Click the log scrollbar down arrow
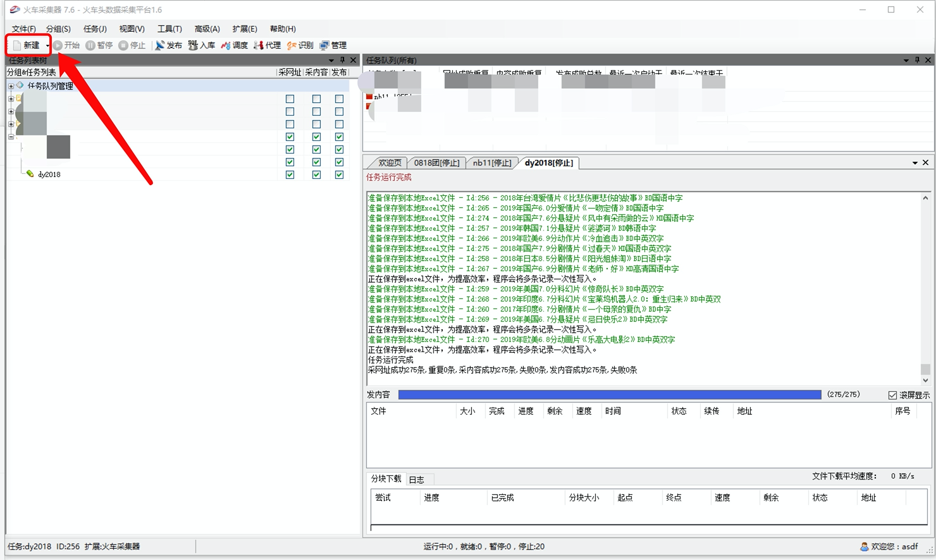The image size is (936, 560). [x=925, y=380]
